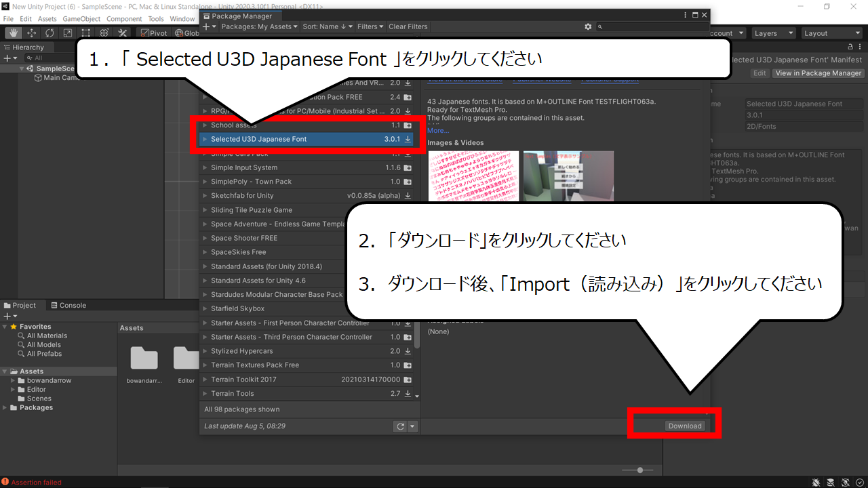Open Packages: My Assets dropdown
This screenshot has height=488, width=868.
[x=260, y=26]
